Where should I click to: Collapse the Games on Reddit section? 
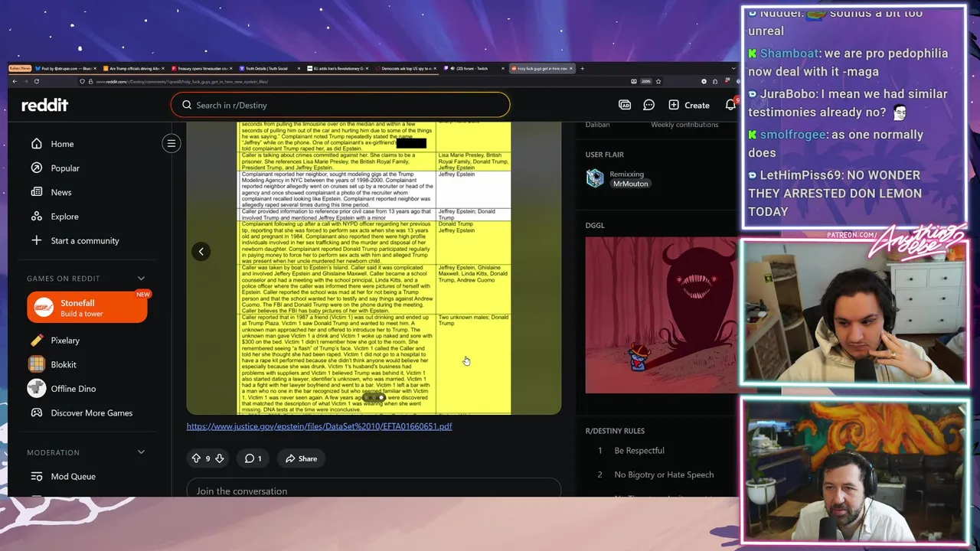coord(141,279)
